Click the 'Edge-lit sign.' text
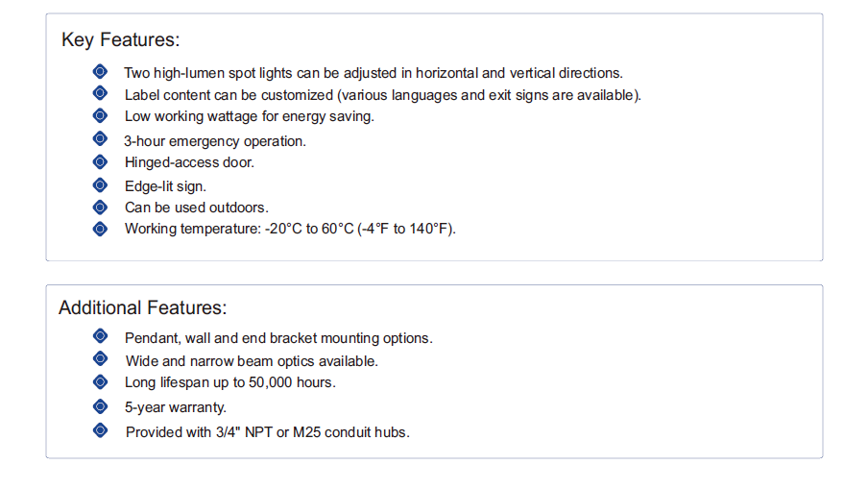868x489 pixels. (165, 186)
